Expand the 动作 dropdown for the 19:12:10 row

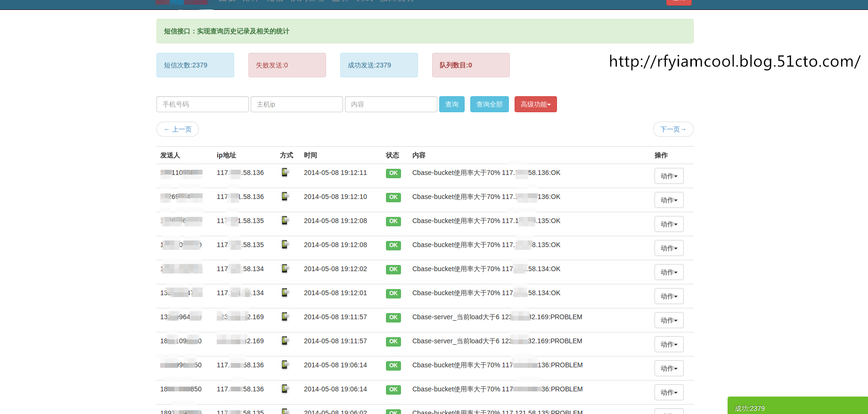click(669, 200)
